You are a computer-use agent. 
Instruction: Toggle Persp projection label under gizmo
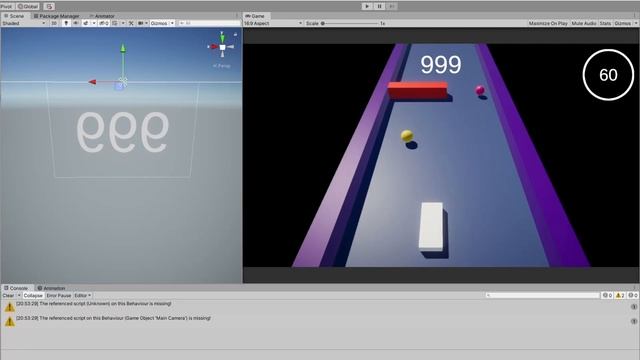coord(222,65)
